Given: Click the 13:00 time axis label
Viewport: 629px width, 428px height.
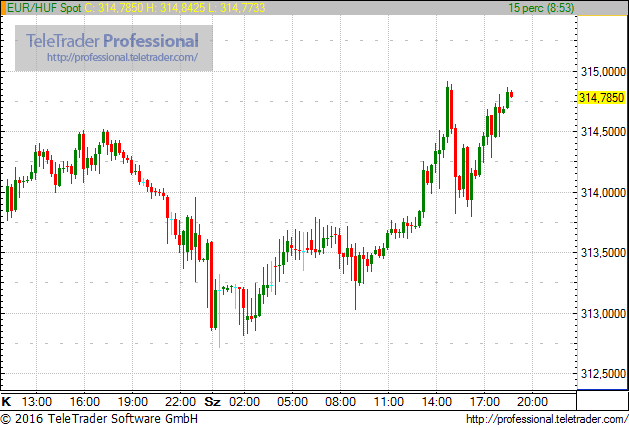Looking at the screenshot, I should (x=37, y=402).
